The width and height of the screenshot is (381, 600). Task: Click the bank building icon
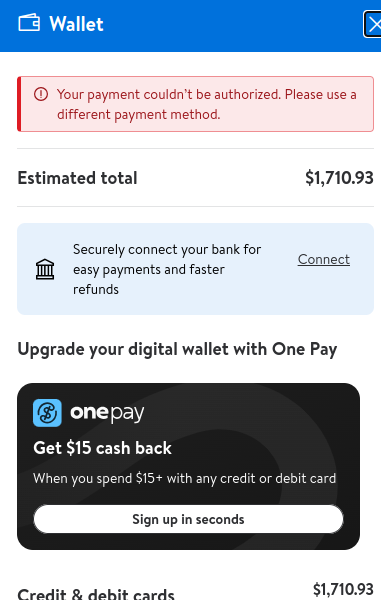click(45, 269)
